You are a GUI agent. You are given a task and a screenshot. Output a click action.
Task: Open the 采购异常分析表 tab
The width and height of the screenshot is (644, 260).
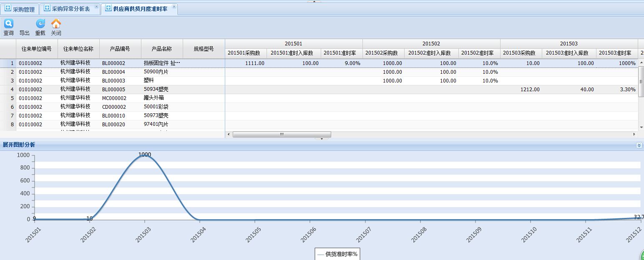(70, 9)
